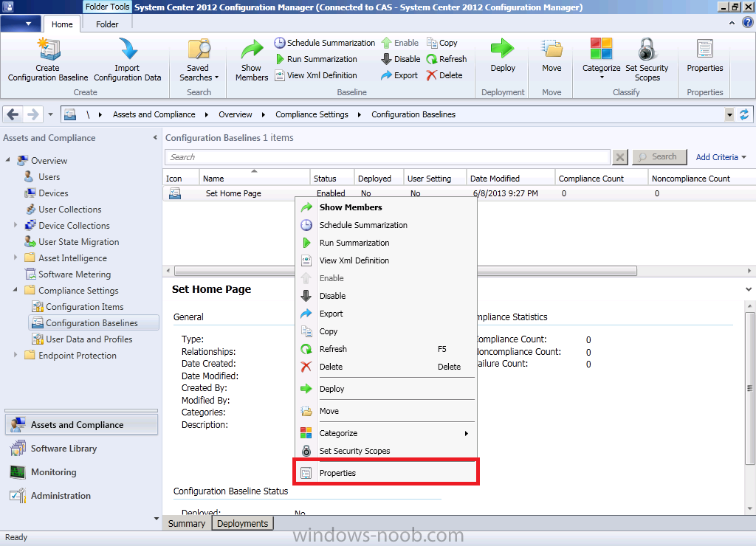The width and height of the screenshot is (756, 546).
Task: Open Saved Searches in the ribbon
Action: click(x=199, y=60)
